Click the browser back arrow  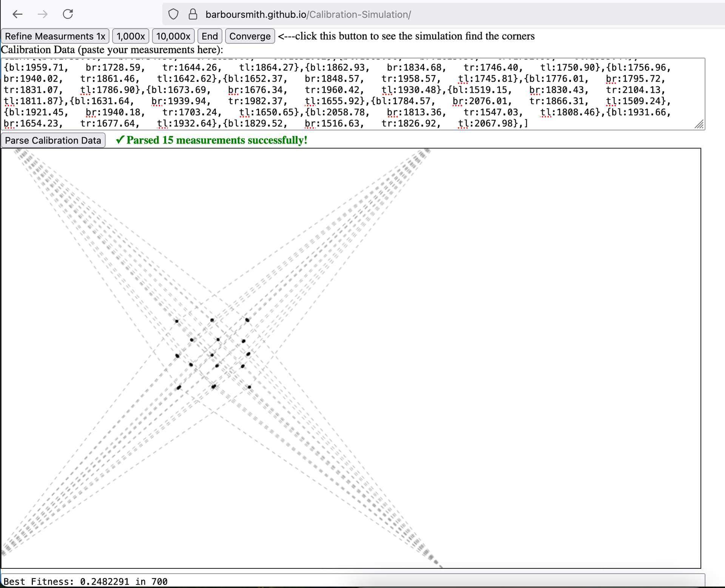[17, 14]
